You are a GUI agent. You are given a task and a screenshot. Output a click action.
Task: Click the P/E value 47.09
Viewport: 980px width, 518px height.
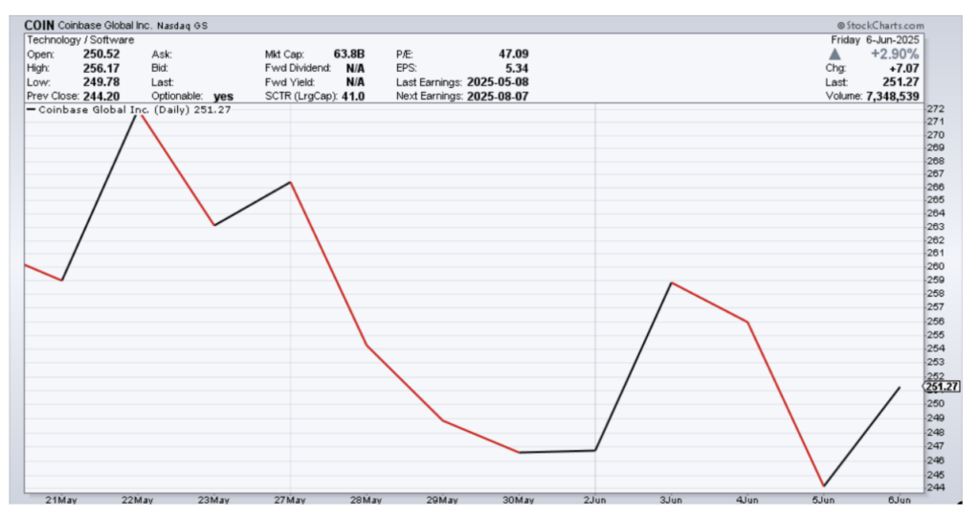coord(513,54)
